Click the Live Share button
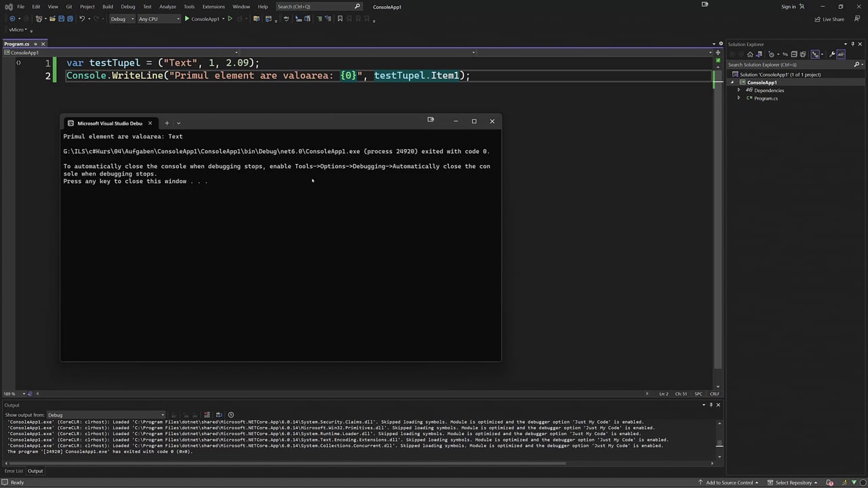The image size is (868, 488). (829, 19)
